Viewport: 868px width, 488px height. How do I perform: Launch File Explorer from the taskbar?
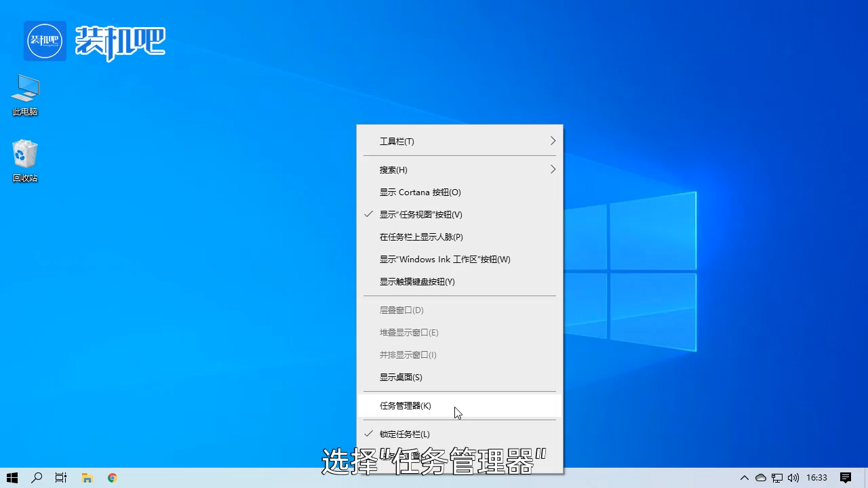coord(87,478)
